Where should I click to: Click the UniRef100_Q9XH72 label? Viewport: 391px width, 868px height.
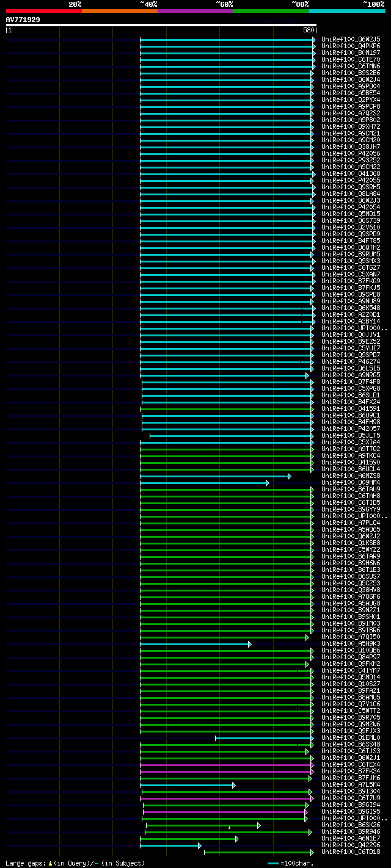351,127
